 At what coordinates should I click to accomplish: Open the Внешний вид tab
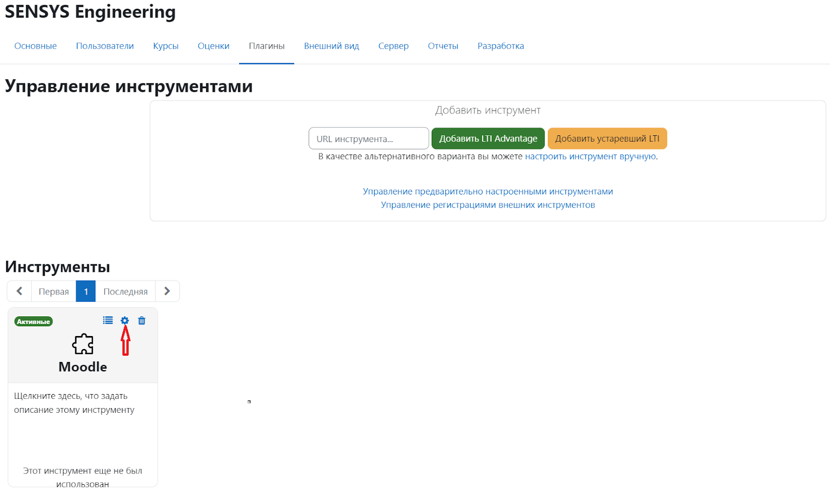331,46
